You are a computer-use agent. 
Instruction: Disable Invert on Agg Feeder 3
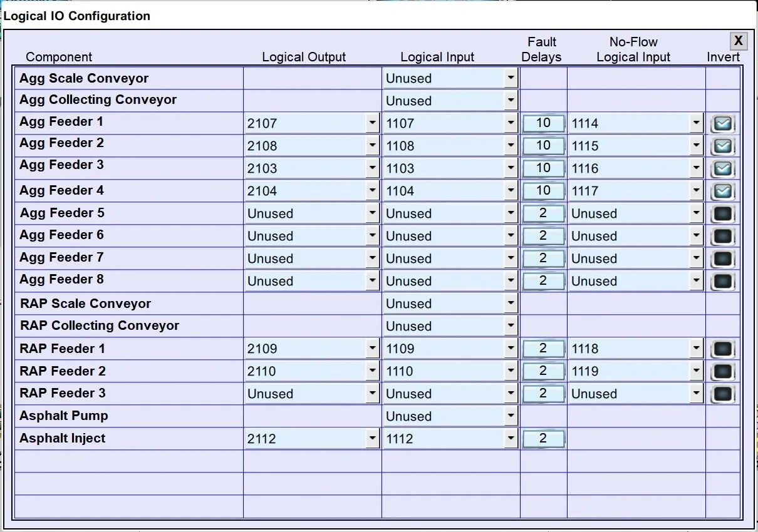(x=722, y=169)
